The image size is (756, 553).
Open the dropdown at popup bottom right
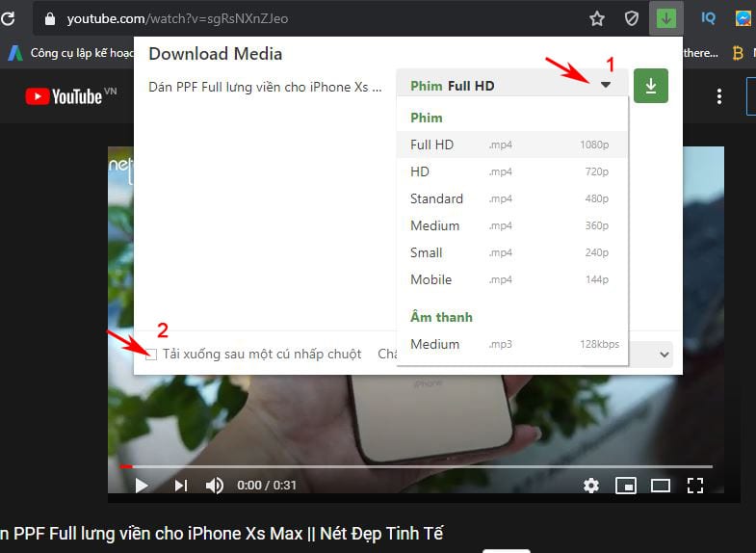click(x=664, y=355)
